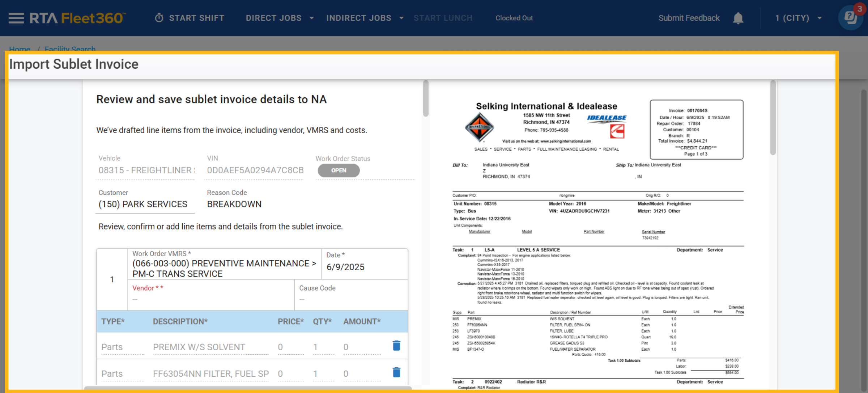This screenshot has height=393, width=868.
Task: Delete the FF63054NN FILTER line item
Action: click(x=396, y=373)
